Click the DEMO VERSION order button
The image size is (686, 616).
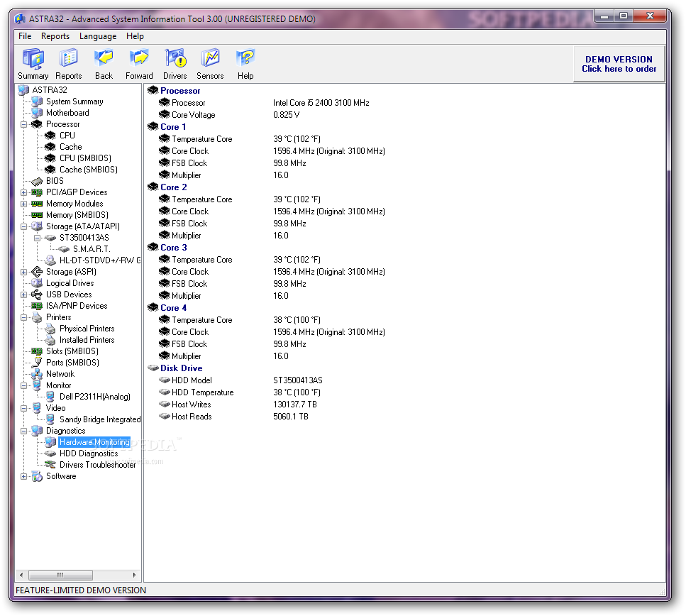tap(619, 65)
